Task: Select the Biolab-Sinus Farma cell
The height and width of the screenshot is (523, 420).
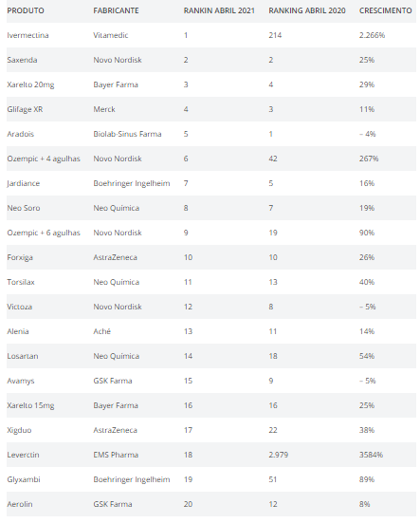Action: click(x=127, y=134)
